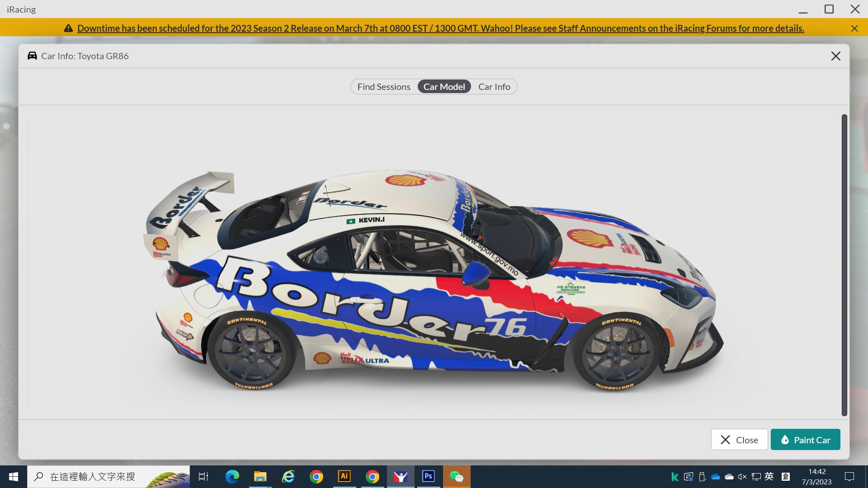Open Google Chrome from the taskbar

316,476
